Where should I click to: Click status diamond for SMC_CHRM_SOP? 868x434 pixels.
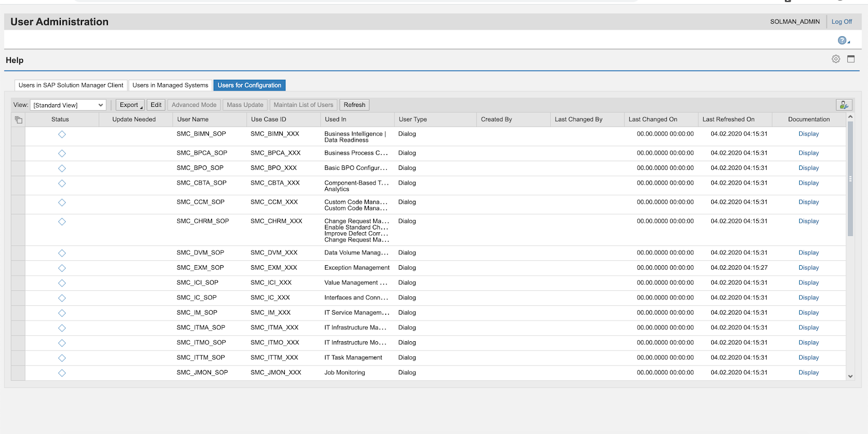pyautogui.click(x=62, y=221)
